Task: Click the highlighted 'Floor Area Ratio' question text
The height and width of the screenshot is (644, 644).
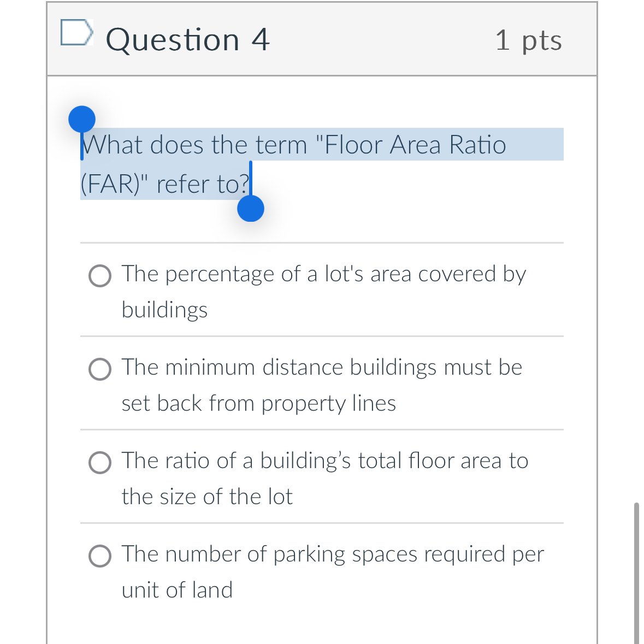Action: [295, 145]
